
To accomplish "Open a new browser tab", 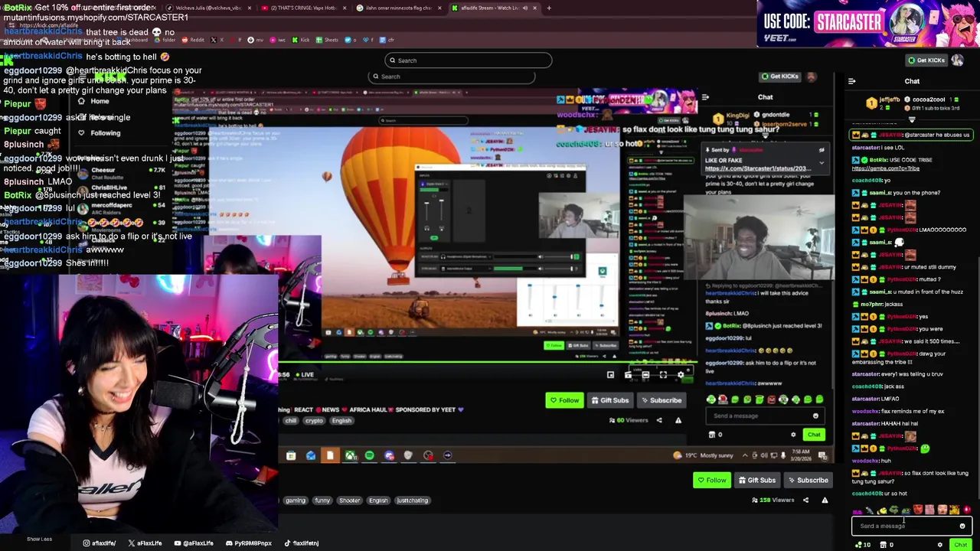I will pyautogui.click(x=548, y=8).
